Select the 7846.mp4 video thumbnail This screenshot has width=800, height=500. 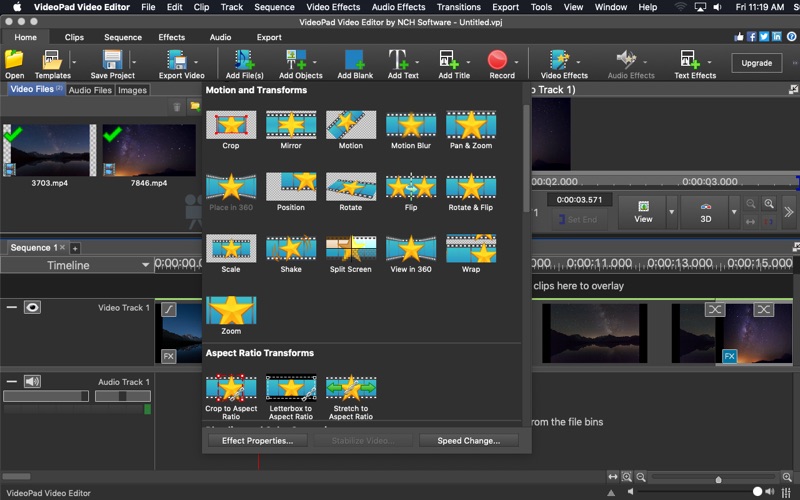pyautogui.click(x=149, y=150)
